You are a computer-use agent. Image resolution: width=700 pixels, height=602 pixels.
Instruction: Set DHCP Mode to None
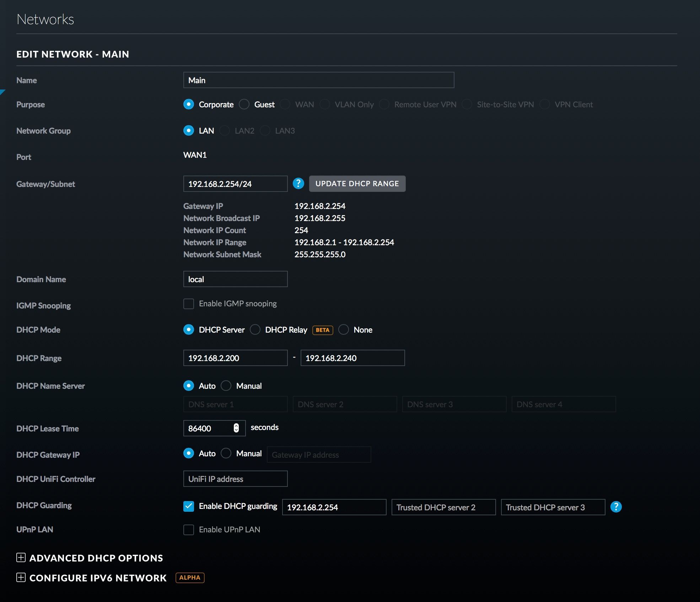click(x=344, y=330)
